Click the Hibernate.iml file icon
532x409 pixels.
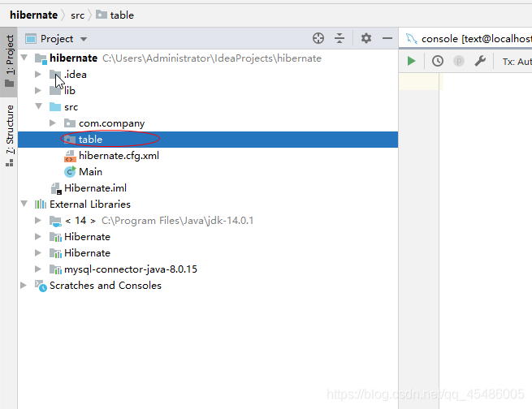pos(56,188)
